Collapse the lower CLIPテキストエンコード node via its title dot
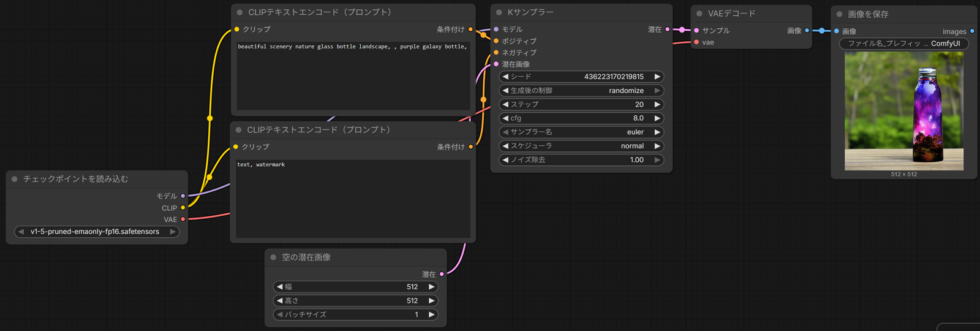Viewport: 980px width, 331px height. click(238, 130)
